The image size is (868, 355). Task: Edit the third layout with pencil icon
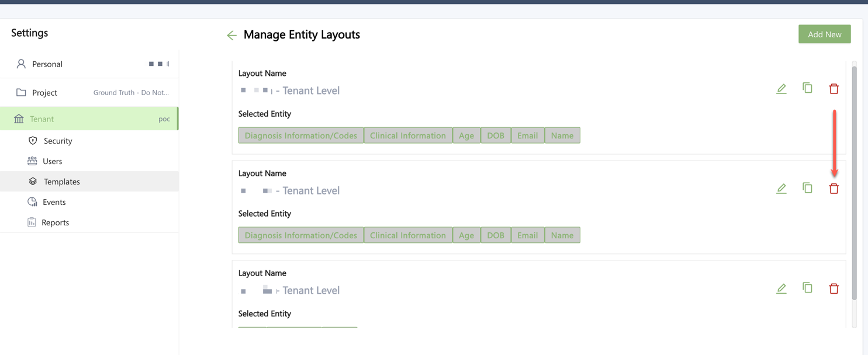[781, 288]
